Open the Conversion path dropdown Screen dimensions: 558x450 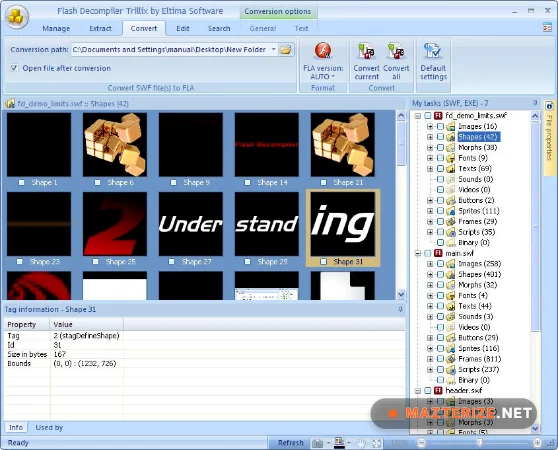[274, 49]
